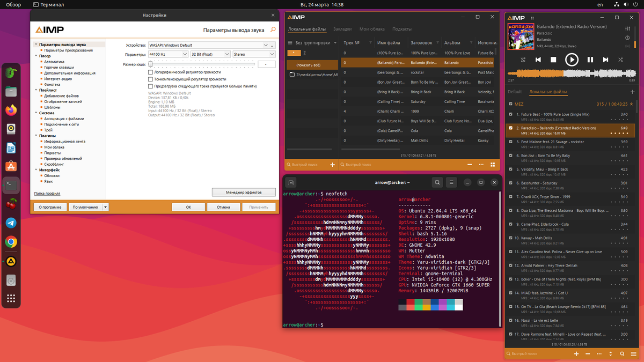Uncheck Post Malone - rockstar track checkbox
Image resolution: width=644 pixels, height=362 pixels.
pos(510,142)
